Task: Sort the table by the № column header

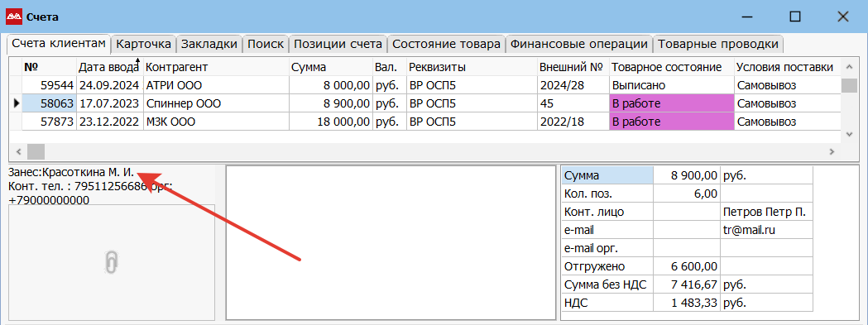Action: point(49,68)
